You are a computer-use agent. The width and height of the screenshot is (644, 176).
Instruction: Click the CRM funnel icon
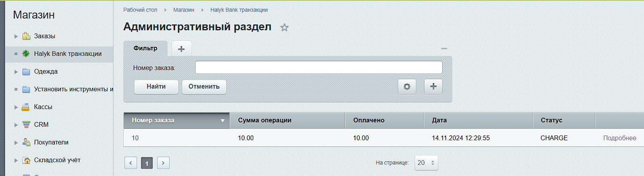pos(27,125)
